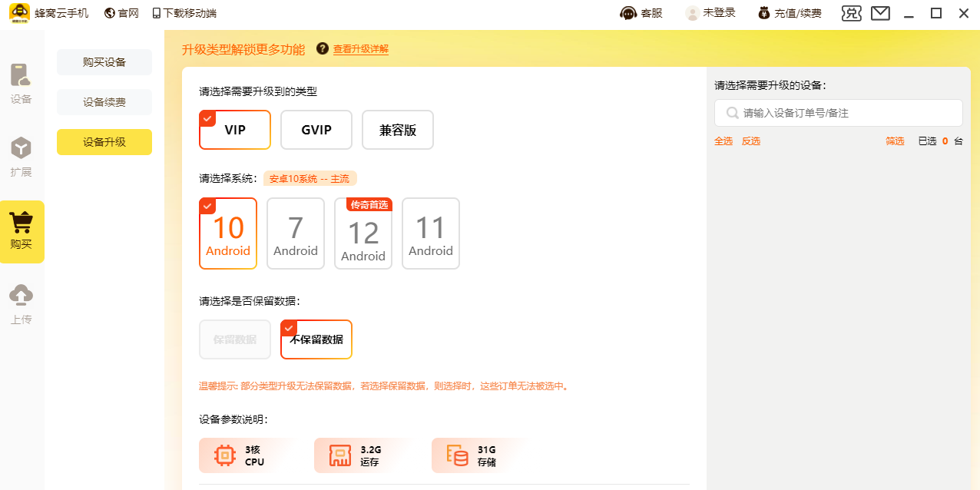Select Android 12 system
This screenshot has width=980, height=490.
tap(363, 233)
